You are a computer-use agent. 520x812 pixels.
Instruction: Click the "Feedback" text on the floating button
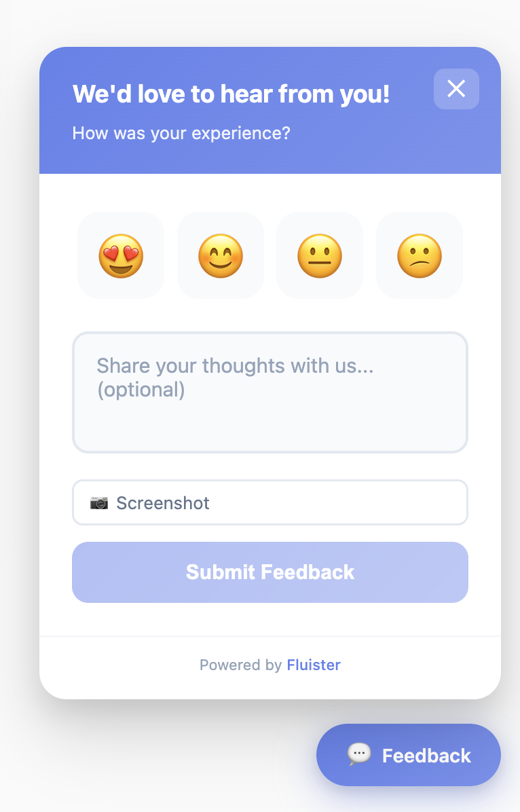pos(426,756)
